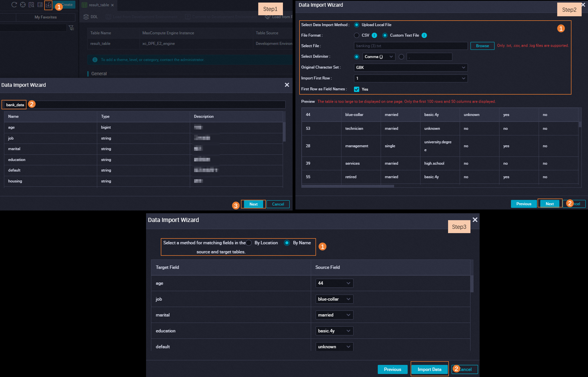Open the My Favorites tab

pyautogui.click(x=46, y=17)
